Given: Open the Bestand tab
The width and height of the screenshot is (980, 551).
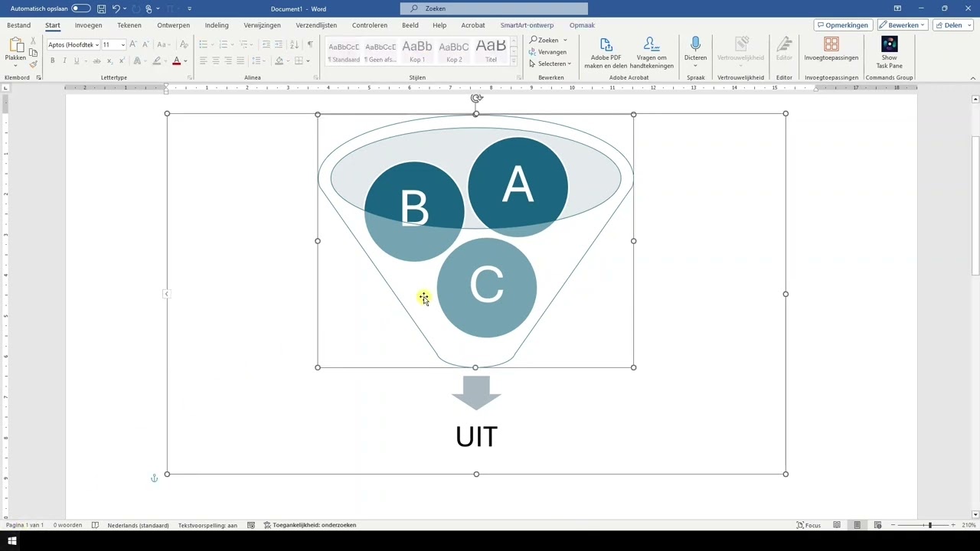Looking at the screenshot, I should tap(18, 25).
